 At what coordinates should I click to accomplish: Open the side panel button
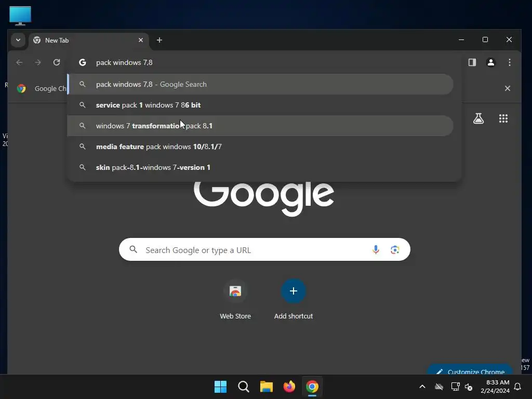click(x=472, y=62)
